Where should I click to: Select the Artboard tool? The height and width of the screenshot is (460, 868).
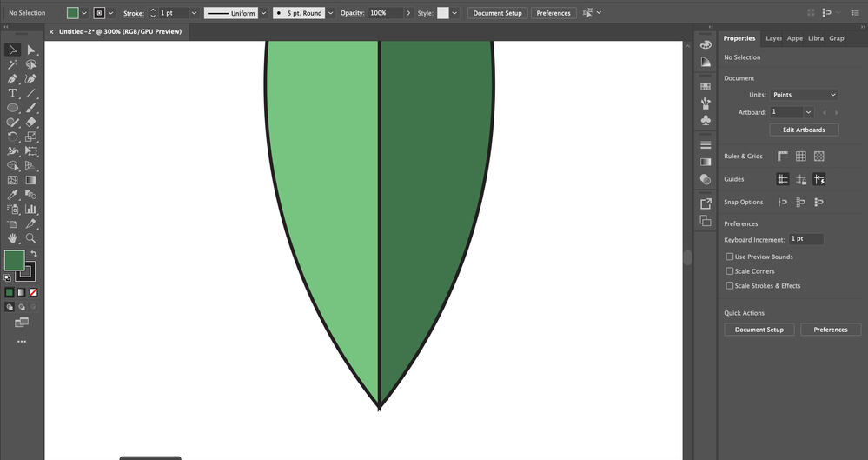click(x=12, y=223)
